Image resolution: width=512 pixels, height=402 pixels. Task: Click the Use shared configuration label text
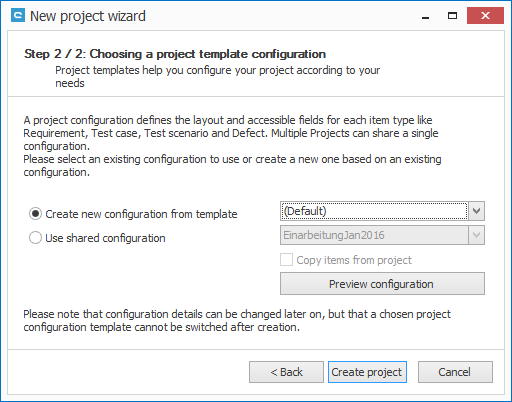pos(105,238)
